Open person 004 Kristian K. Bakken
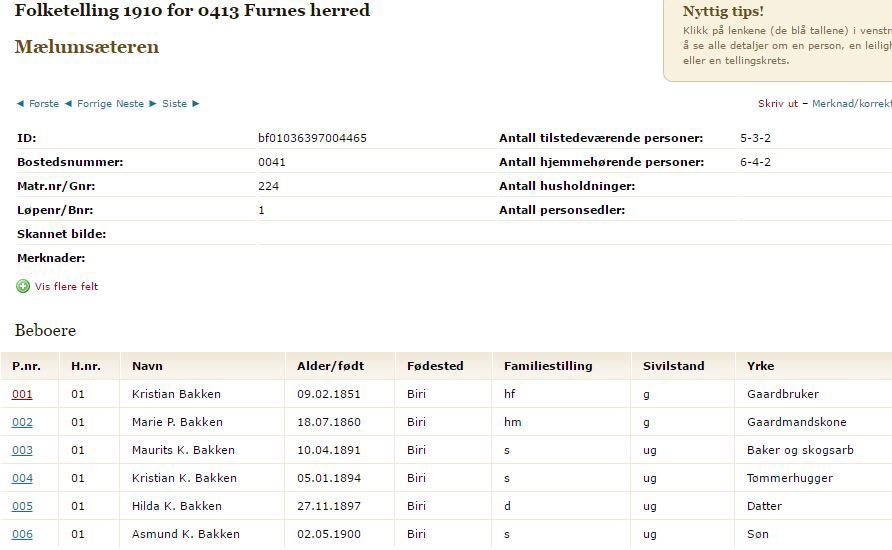 click(x=22, y=478)
